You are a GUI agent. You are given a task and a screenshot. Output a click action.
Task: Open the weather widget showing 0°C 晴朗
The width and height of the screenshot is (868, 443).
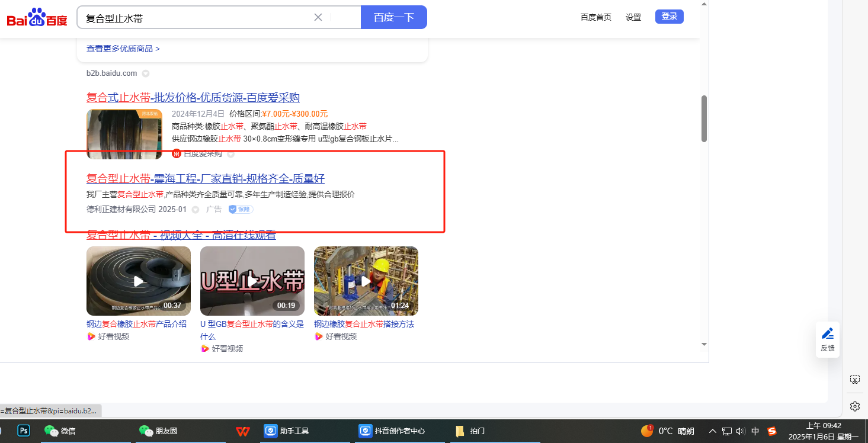click(x=668, y=431)
